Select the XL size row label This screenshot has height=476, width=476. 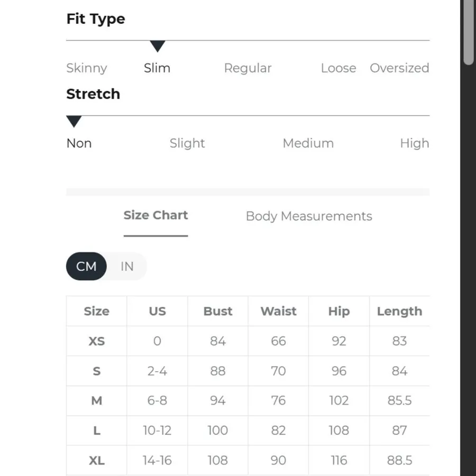97,461
